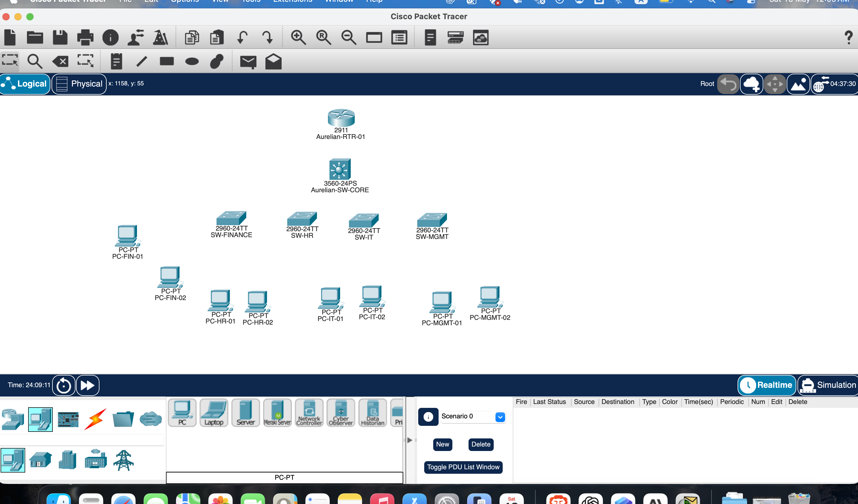
Task: Pick Multiuser Connection cloud category
Action: (150, 419)
